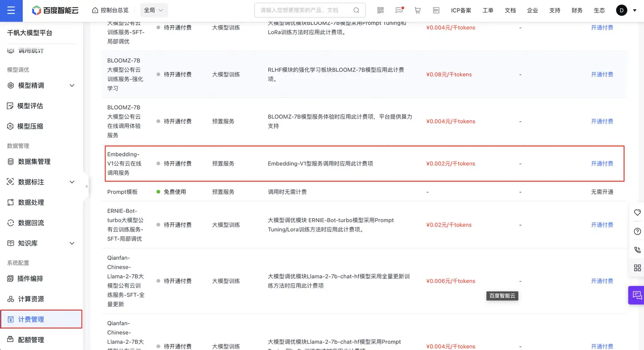Open 支持 in top navigation
This screenshot has height=350, width=644.
555,10
